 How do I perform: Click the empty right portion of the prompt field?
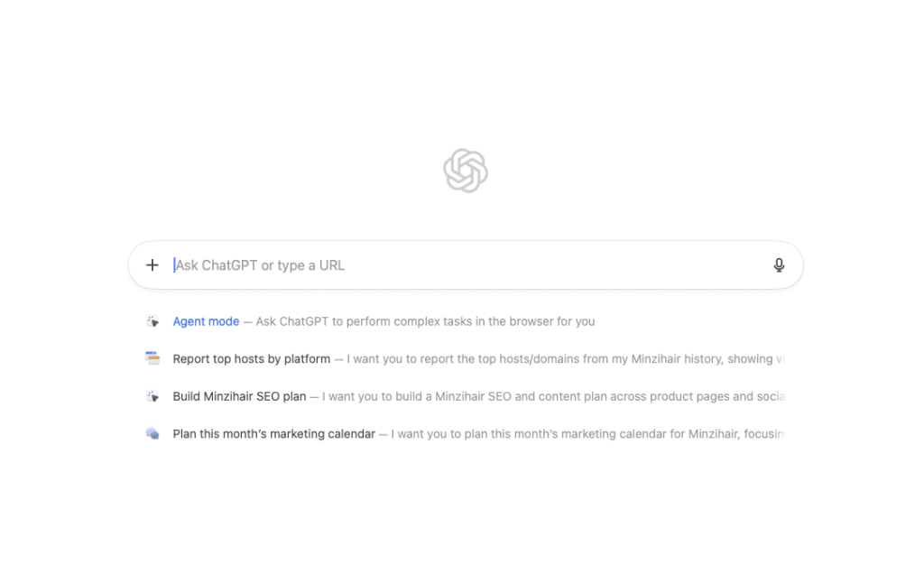coord(632,265)
